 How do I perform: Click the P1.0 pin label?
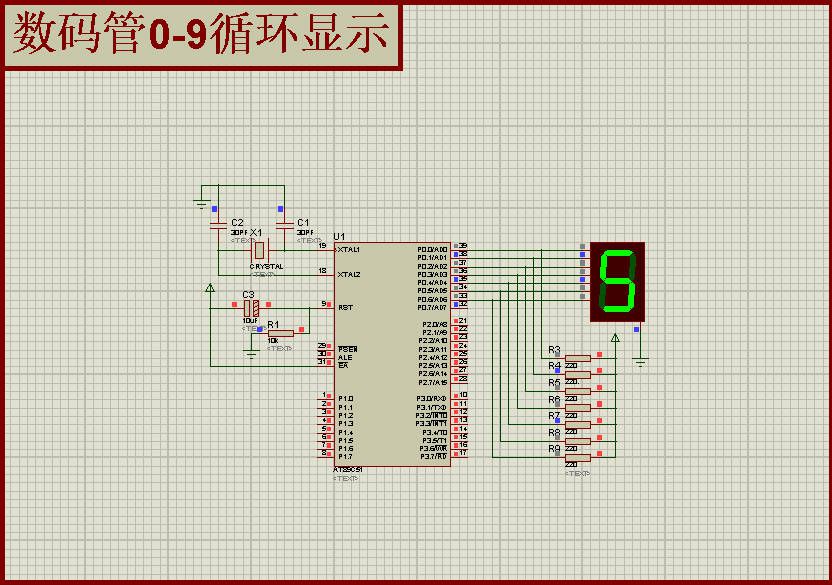tap(345, 399)
